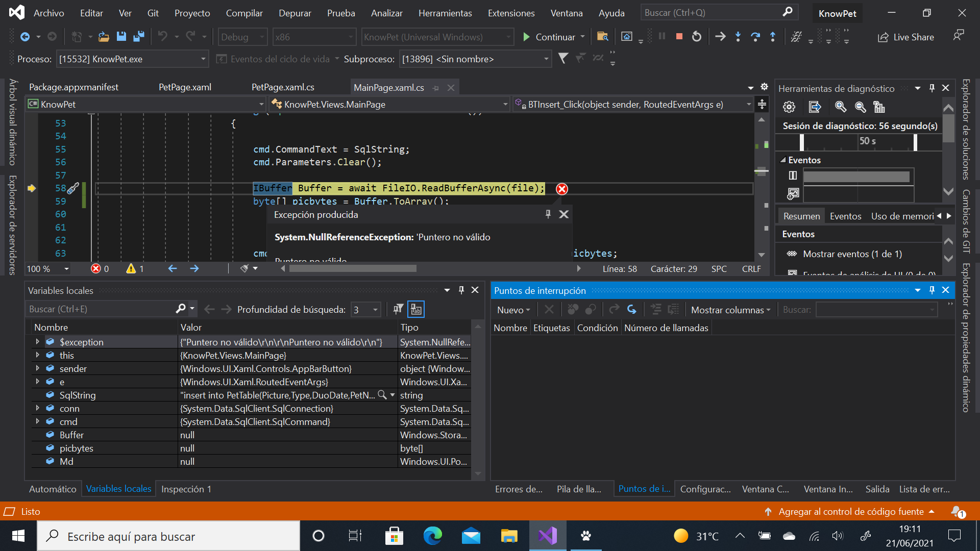Click the Save All toolbar icon
Image resolution: width=980 pixels, height=551 pixels.
[x=138, y=37]
